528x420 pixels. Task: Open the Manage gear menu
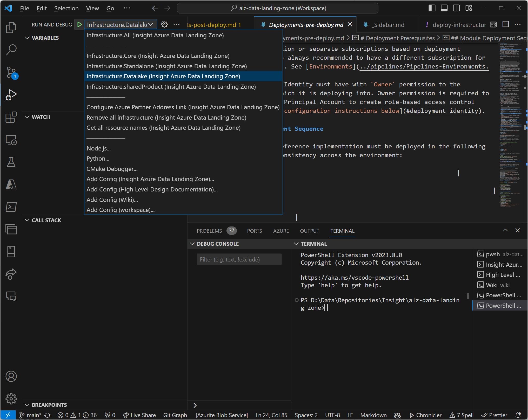pos(11,399)
